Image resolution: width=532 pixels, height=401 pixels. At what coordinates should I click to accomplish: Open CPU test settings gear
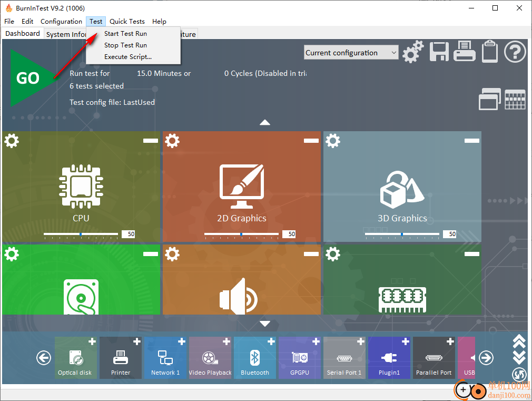coord(12,141)
